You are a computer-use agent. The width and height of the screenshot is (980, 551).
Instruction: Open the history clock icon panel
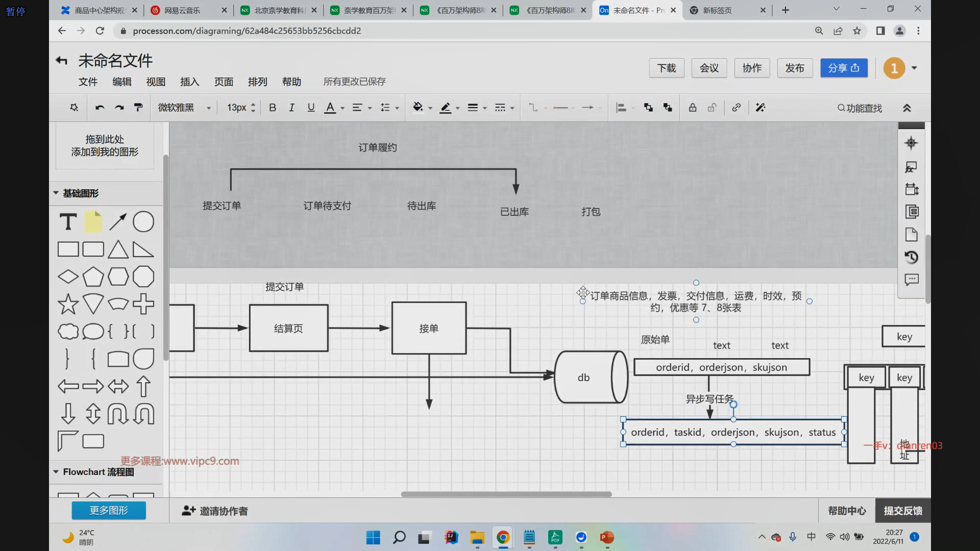(911, 257)
